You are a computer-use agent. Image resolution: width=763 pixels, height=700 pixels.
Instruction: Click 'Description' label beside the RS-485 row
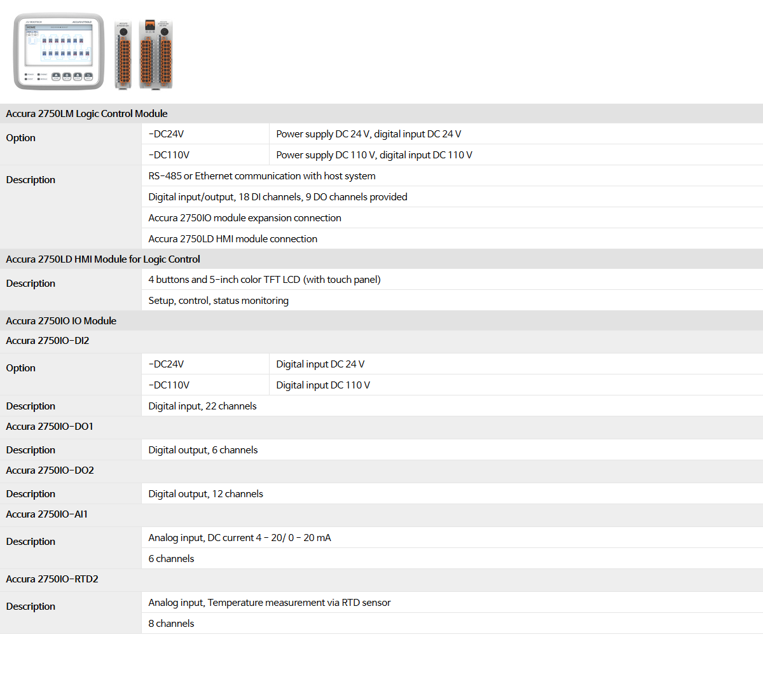click(31, 180)
